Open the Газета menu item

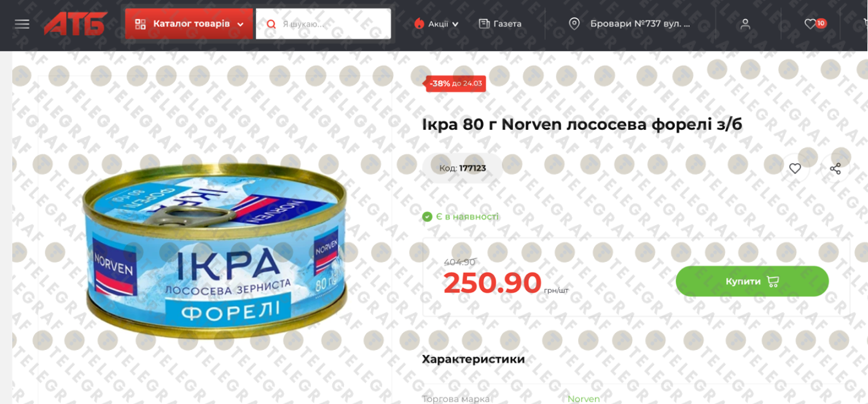click(x=500, y=24)
